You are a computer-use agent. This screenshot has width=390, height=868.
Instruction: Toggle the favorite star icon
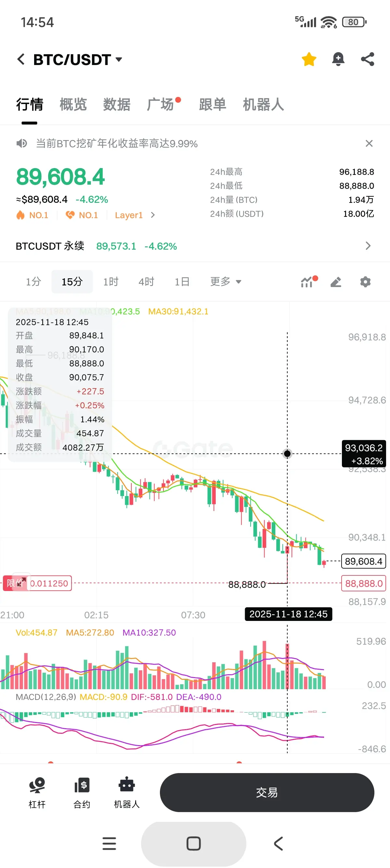pyautogui.click(x=309, y=59)
